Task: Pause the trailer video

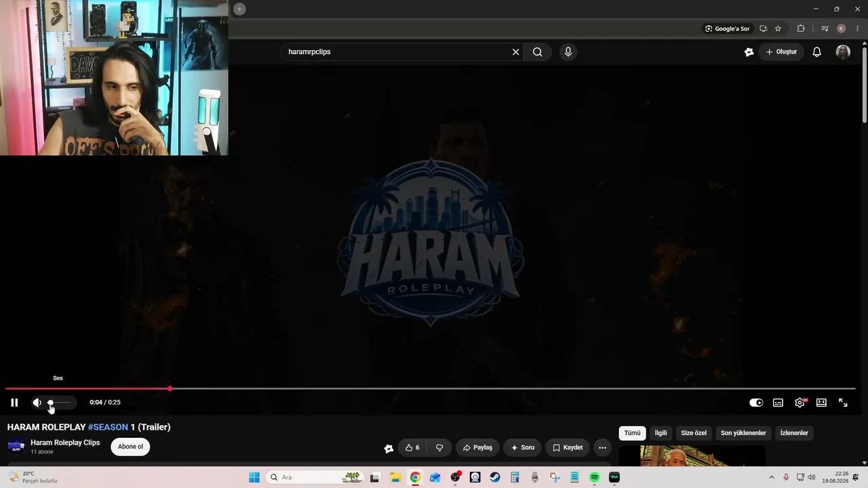Action: coord(14,403)
